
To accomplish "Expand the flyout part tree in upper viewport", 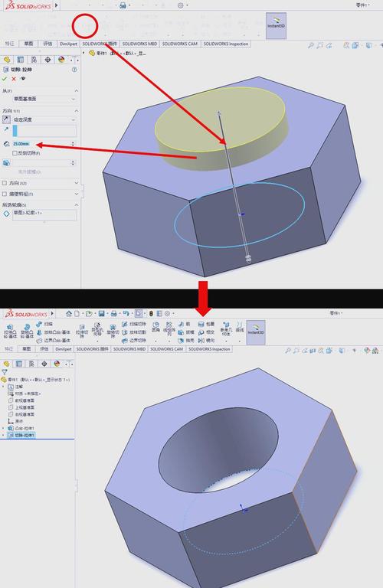I will [x=84, y=53].
